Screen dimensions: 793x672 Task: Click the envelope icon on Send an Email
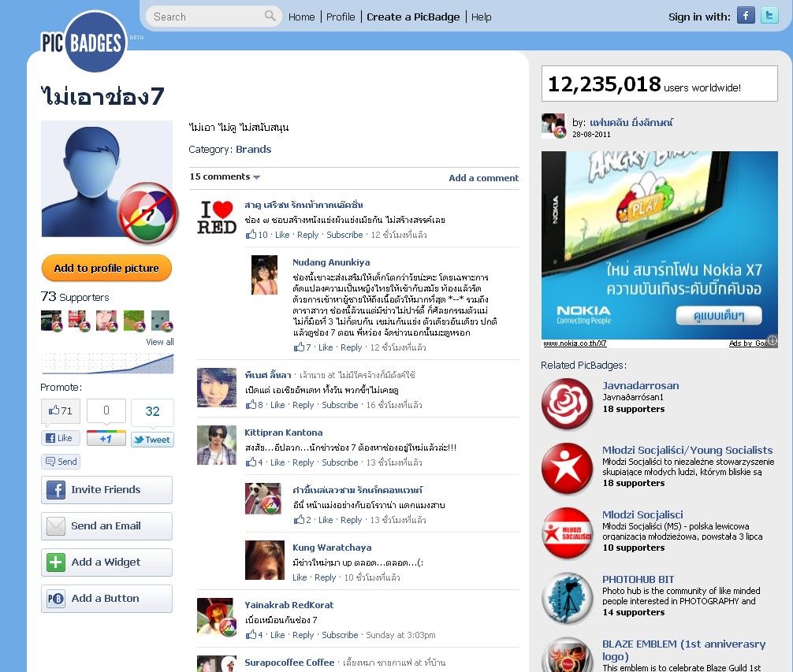tap(56, 526)
